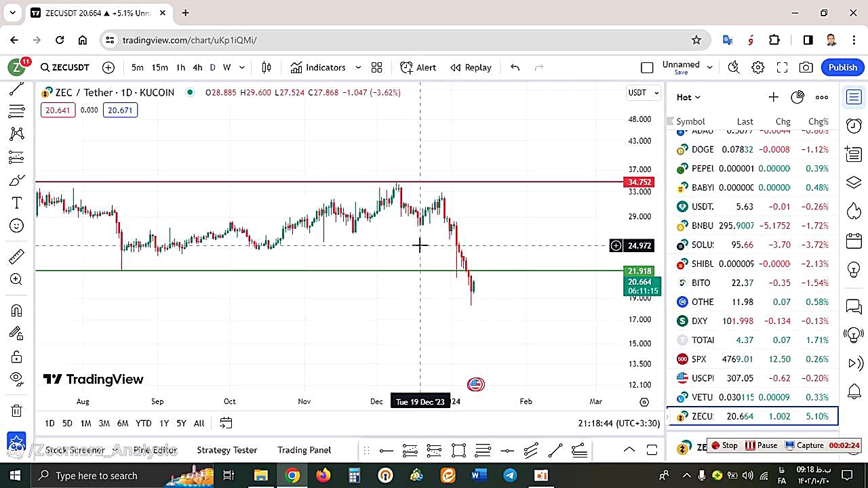Create an Alert from top toolbar

coord(418,67)
